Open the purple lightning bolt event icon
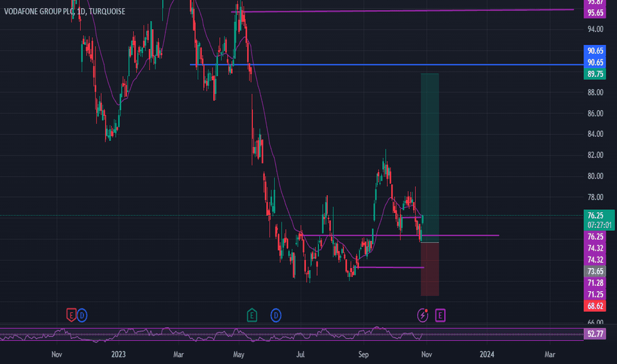Screen dimensions: 617x364 tap(422, 315)
